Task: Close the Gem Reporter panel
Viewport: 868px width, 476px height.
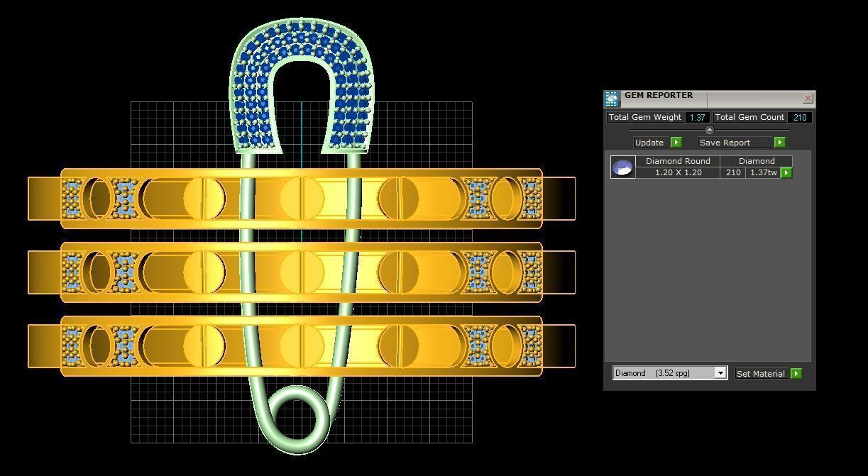Action: tap(808, 98)
